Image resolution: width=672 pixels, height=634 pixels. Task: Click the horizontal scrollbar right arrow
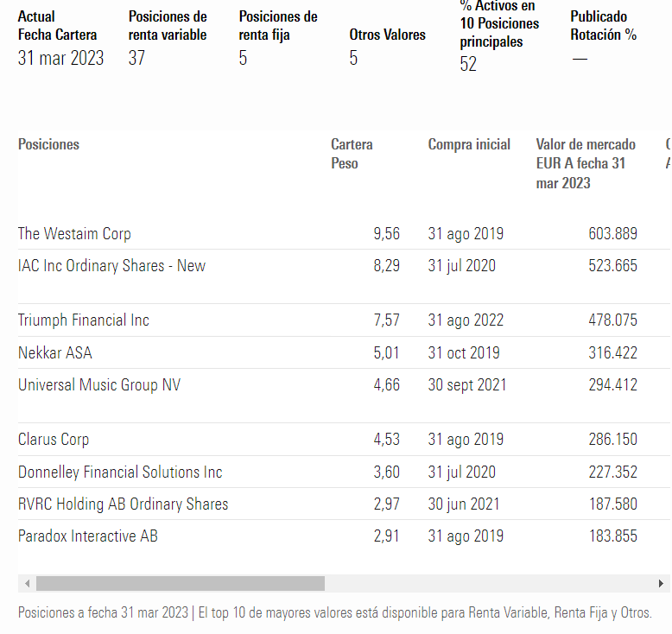point(661,583)
